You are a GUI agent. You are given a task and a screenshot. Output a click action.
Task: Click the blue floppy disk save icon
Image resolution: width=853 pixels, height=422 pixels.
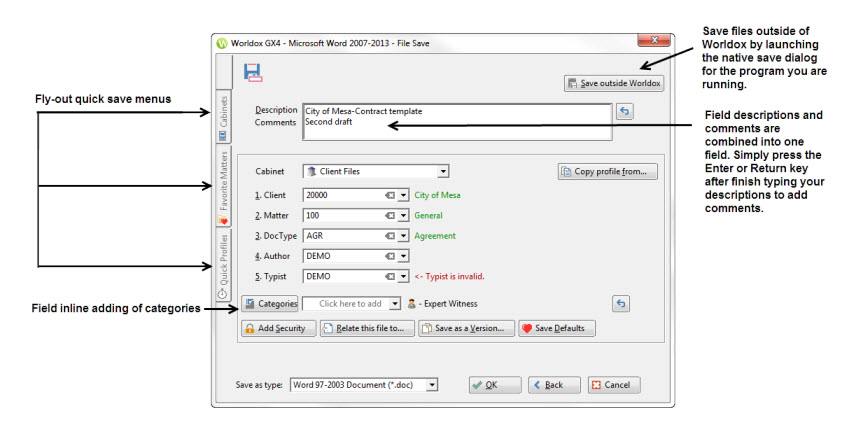pyautogui.click(x=253, y=73)
